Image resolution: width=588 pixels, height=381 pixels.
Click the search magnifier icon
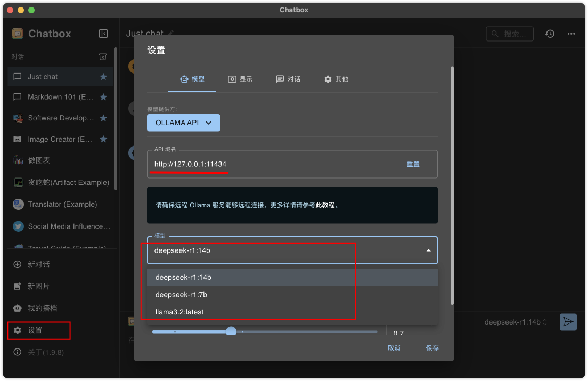click(495, 34)
